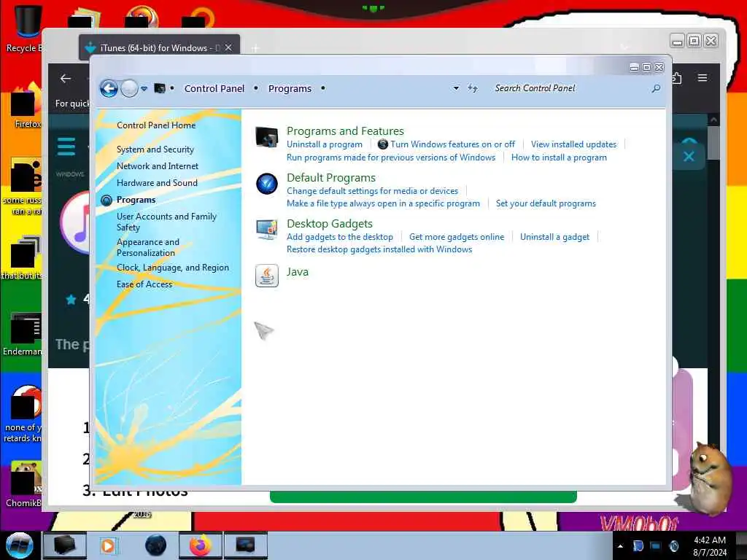The width and height of the screenshot is (747, 560).
Task: Click Uninstall a program
Action: click(325, 144)
